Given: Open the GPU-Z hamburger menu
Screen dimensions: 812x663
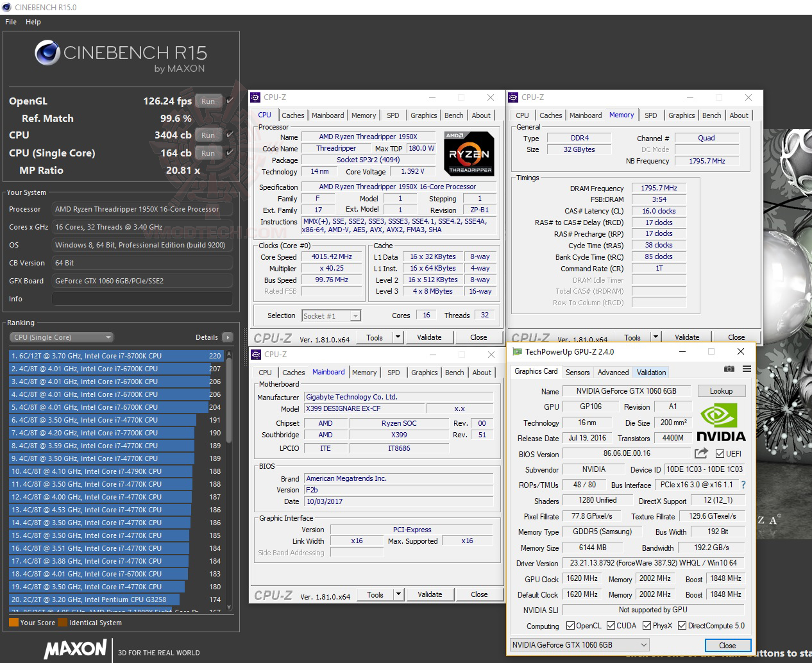Looking at the screenshot, I should (x=745, y=369).
